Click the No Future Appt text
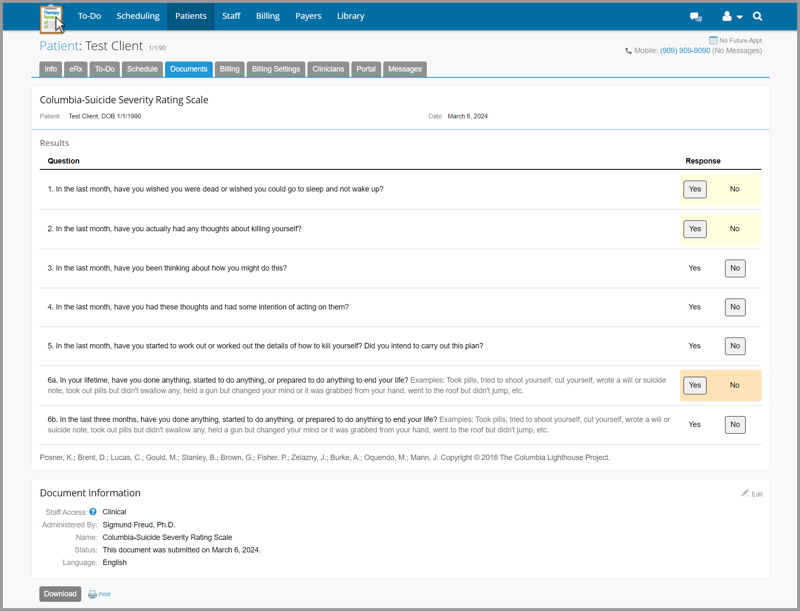This screenshot has width=800, height=611. pos(740,40)
